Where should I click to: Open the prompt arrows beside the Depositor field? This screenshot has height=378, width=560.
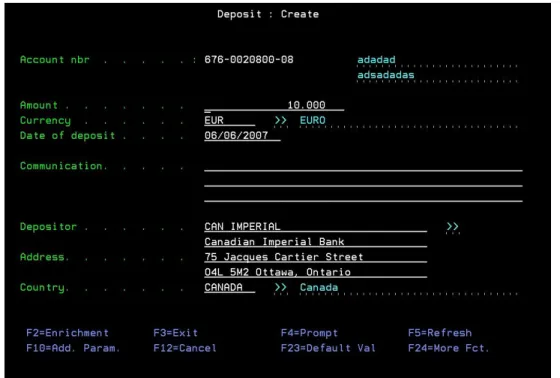[452, 227]
